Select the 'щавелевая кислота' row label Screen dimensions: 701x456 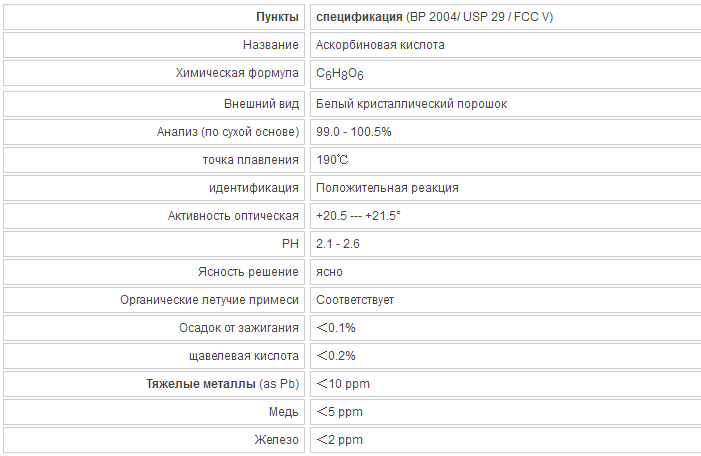pos(244,356)
